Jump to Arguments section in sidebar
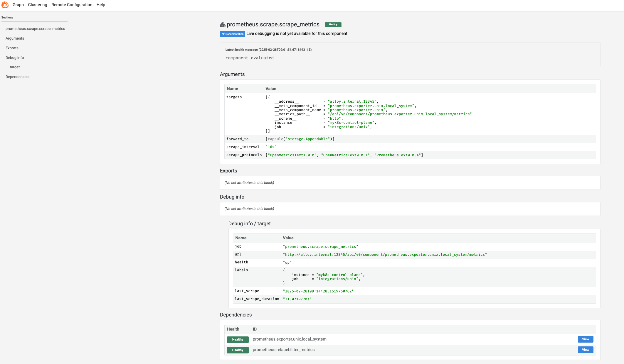This screenshot has width=624, height=364. click(15, 38)
